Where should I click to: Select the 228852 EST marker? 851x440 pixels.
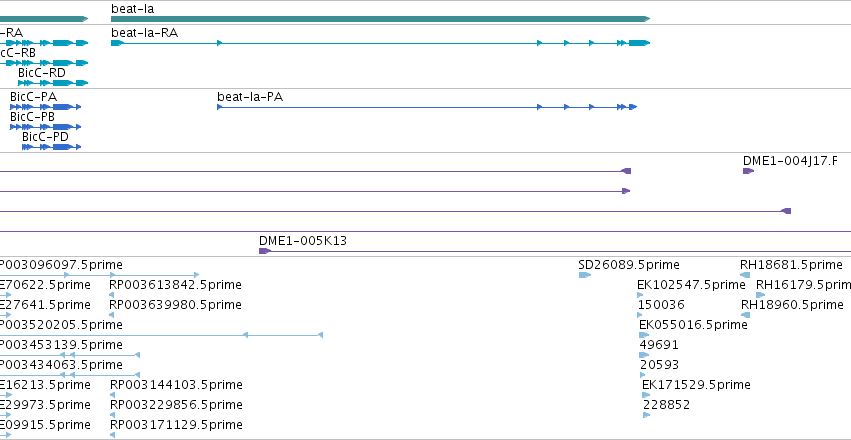[646, 415]
